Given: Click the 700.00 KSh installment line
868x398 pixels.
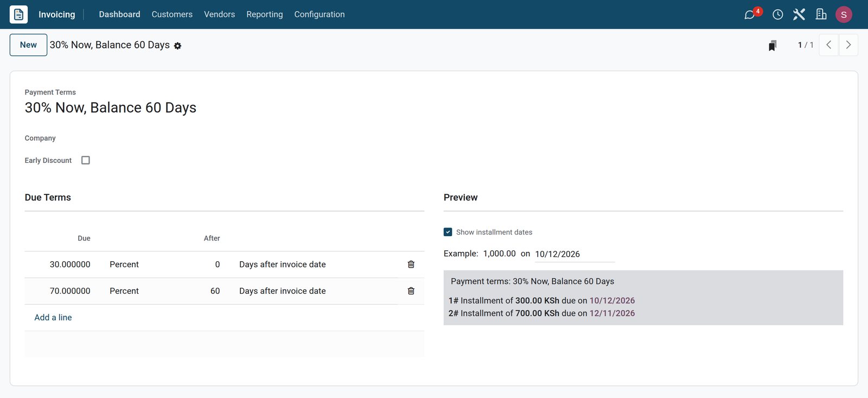Looking at the screenshot, I should 541,313.
